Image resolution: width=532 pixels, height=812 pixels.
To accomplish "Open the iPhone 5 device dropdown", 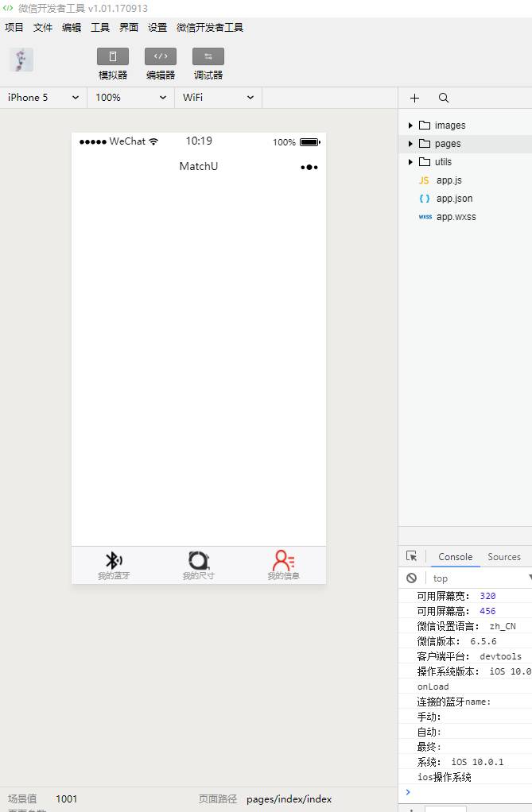I will click(x=44, y=98).
